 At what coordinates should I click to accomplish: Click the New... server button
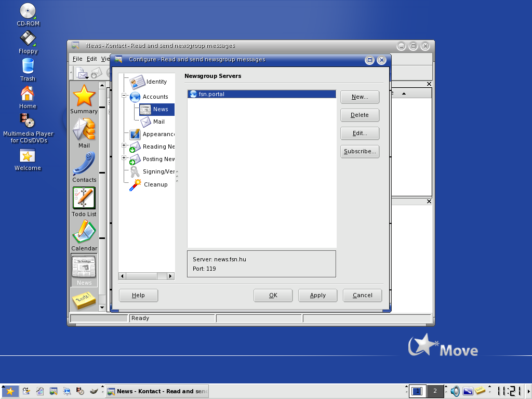click(360, 97)
